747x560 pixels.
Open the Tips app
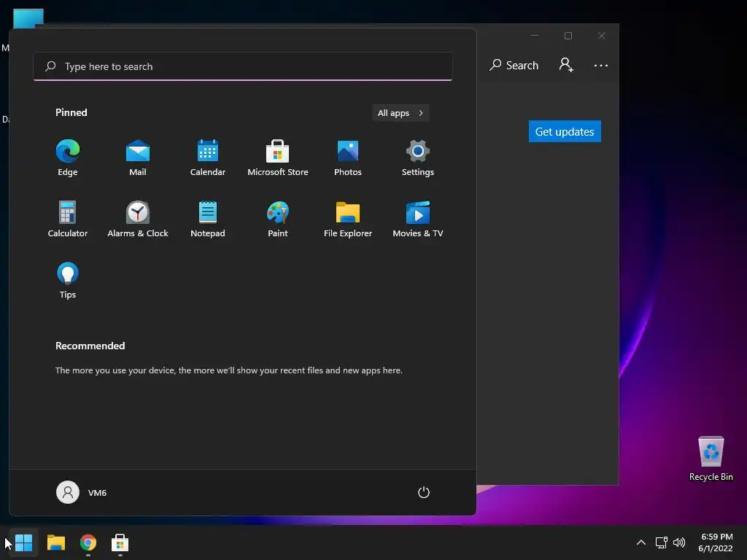[x=68, y=281]
